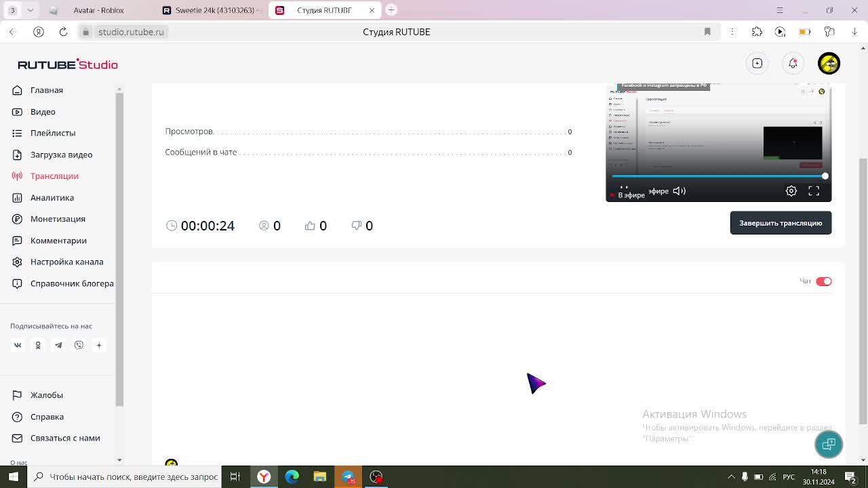Enter fullscreen in the stream player
This screenshot has width=868, height=488.
[814, 191]
